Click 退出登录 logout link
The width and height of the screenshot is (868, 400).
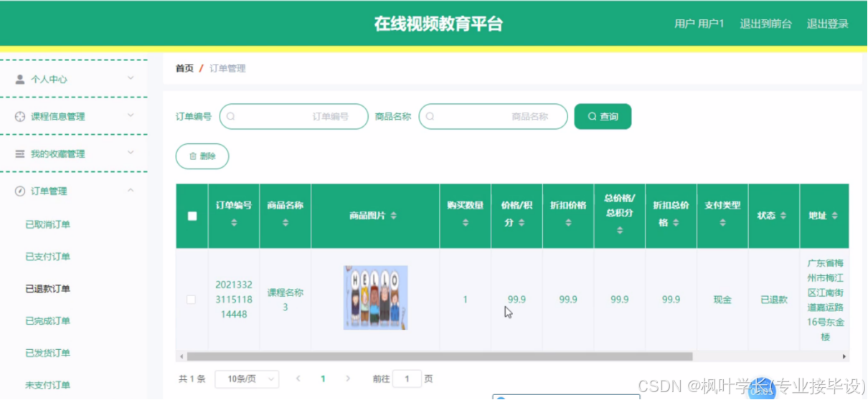[x=827, y=24]
